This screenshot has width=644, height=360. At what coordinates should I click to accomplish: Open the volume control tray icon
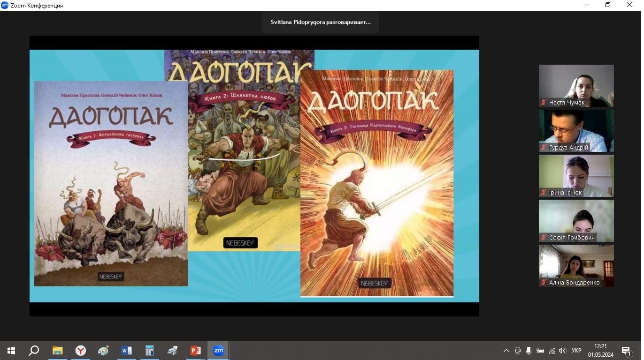pos(562,351)
